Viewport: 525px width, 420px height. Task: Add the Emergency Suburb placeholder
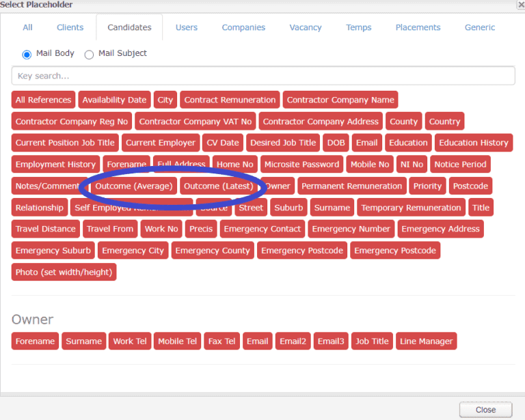[53, 251]
